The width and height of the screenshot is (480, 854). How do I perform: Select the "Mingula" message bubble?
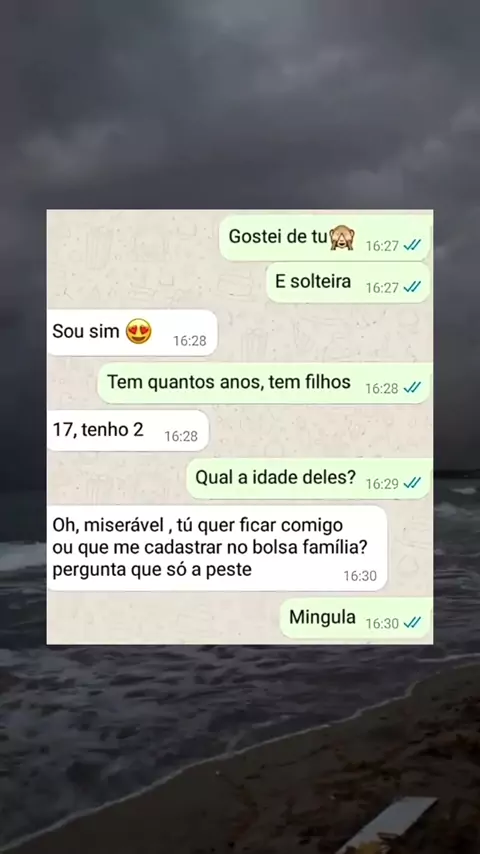click(x=356, y=618)
